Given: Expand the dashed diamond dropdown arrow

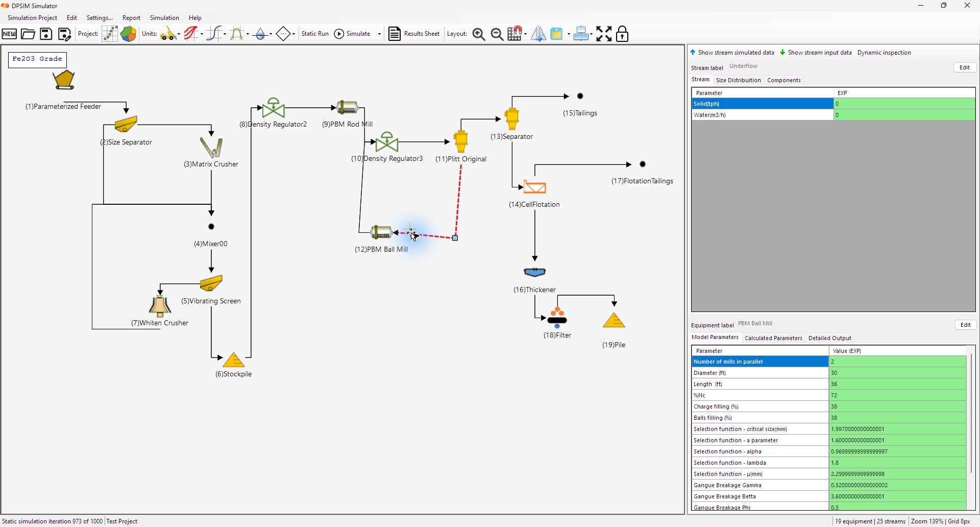Looking at the screenshot, I should click(293, 34).
